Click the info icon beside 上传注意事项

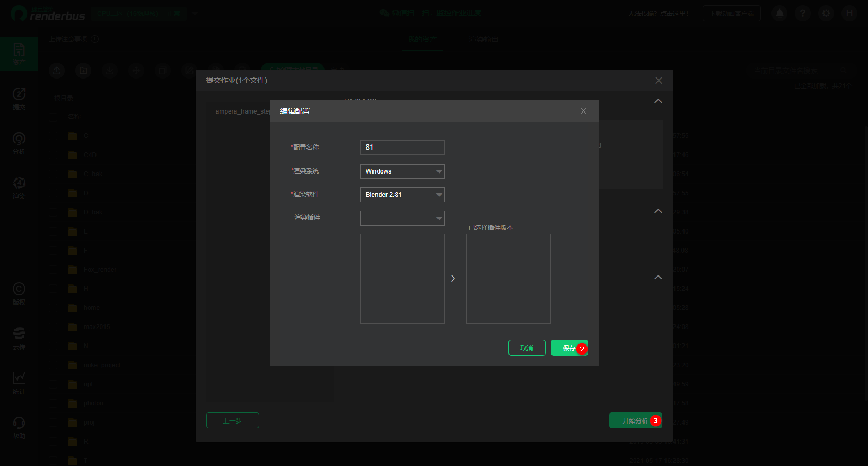click(x=95, y=39)
